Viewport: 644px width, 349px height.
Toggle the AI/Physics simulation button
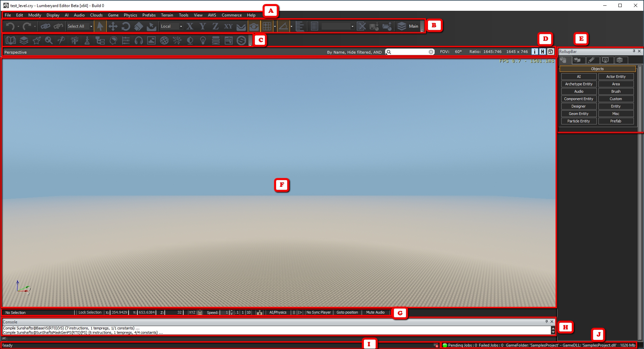tap(278, 313)
